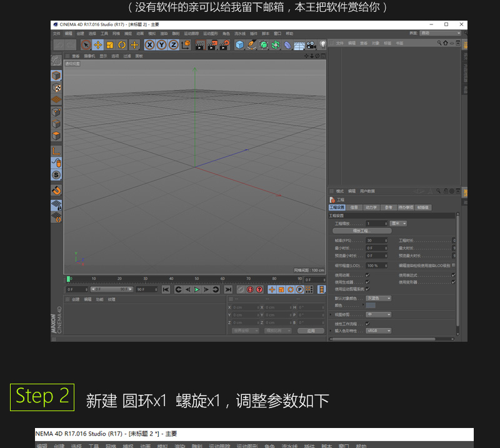Toggle the 使用生成器 checkbox

pyautogui.click(x=367, y=282)
